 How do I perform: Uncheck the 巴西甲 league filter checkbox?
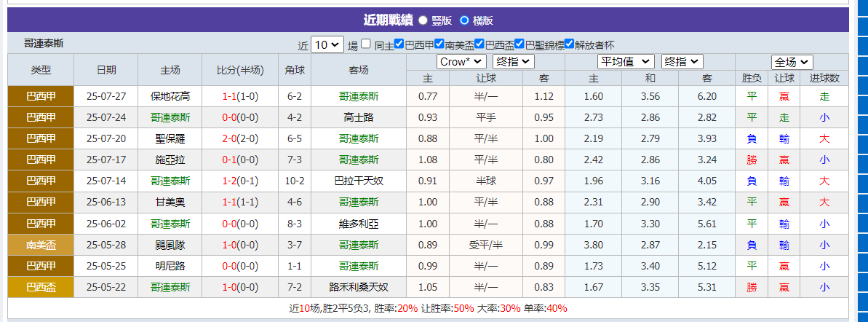click(399, 44)
